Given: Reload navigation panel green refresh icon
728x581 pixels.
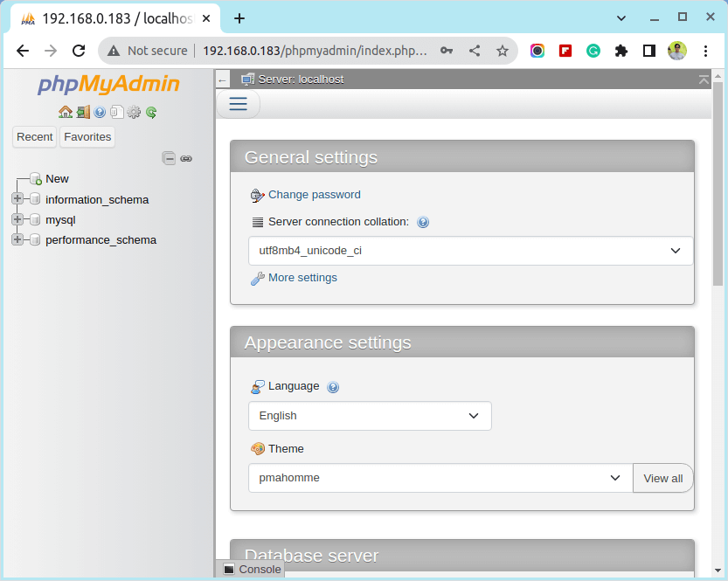Looking at the screenshot, I should click(151, 112).
